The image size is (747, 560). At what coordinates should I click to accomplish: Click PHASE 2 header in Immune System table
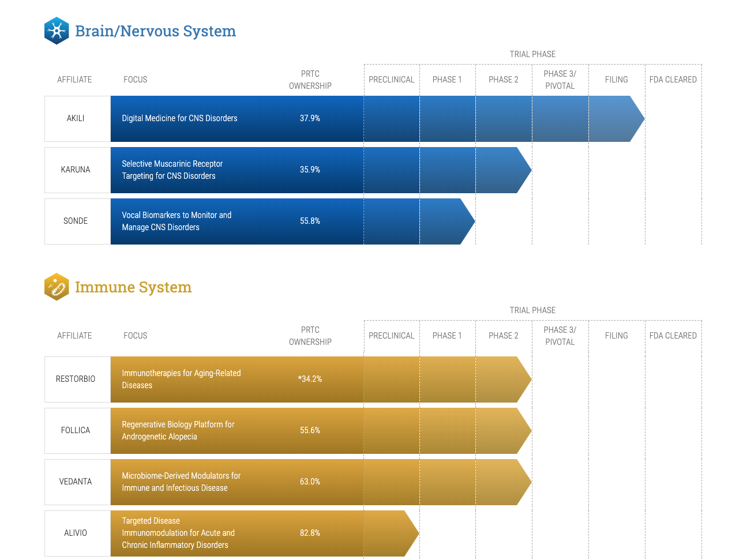(504, 336)
